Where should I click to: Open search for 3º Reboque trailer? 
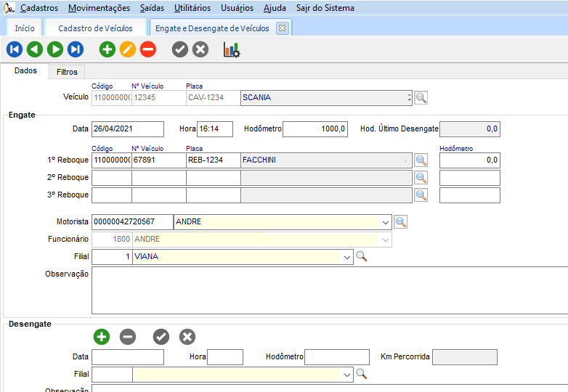point(421,195)
